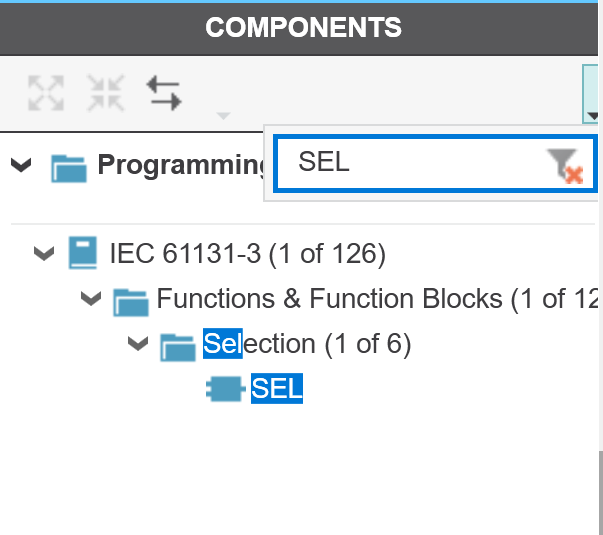Select the IEC 61131-3 library label
This screenshot has height=535, width=603.
(x=247, y=253)
